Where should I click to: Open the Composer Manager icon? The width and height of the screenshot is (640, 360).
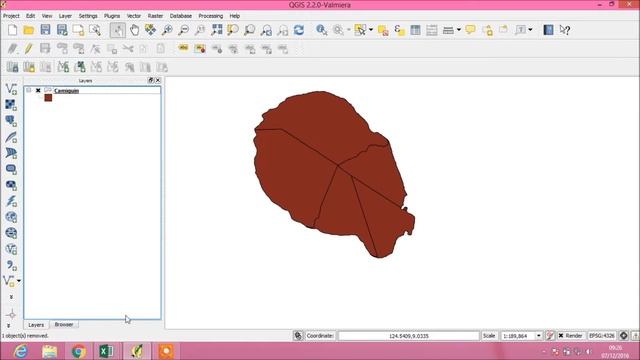click(95, 30)
